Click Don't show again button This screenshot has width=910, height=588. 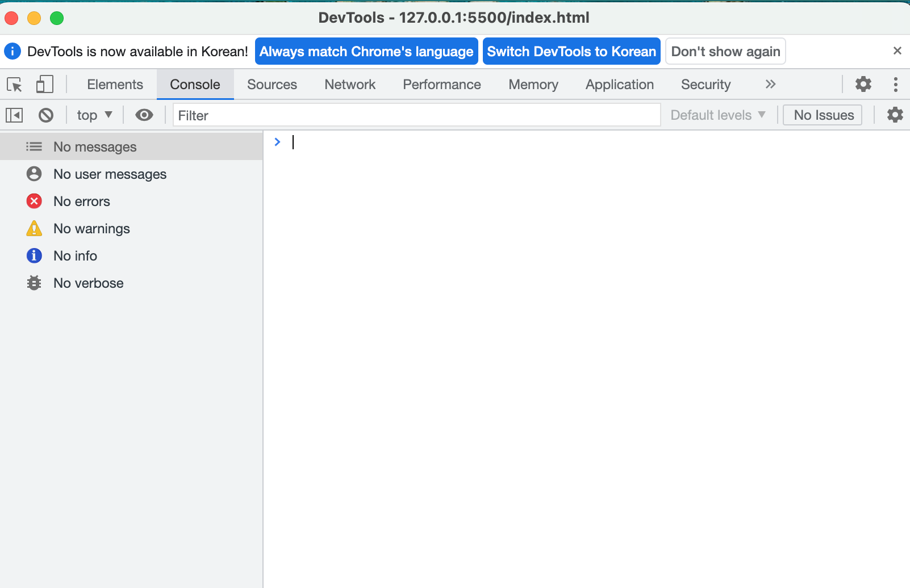click(725, 51)
